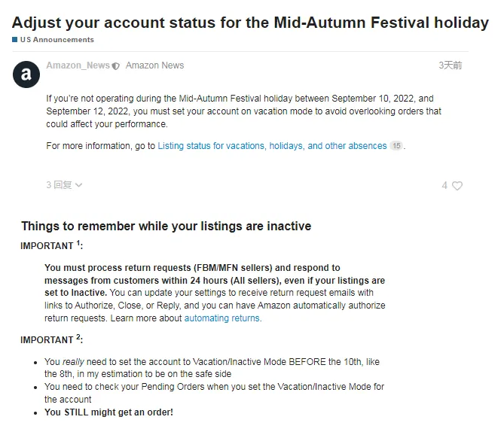Image resolution: width=504 pixels, height=438 pixels.
Task: Open the 3 回复 replies toggle
Action: point(64,185)
